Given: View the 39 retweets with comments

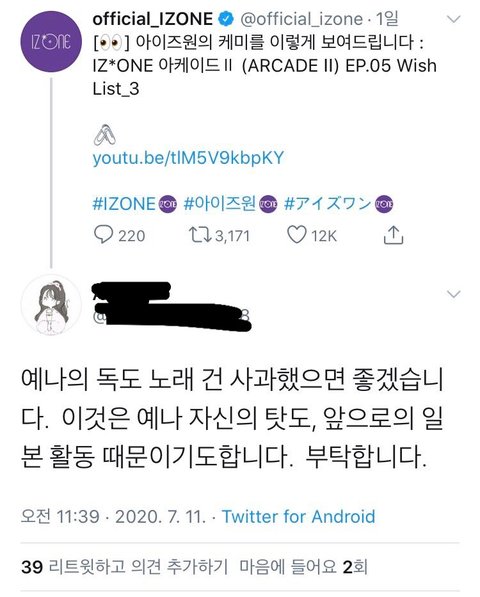Looking at the screenshot, I should [124, 567].
